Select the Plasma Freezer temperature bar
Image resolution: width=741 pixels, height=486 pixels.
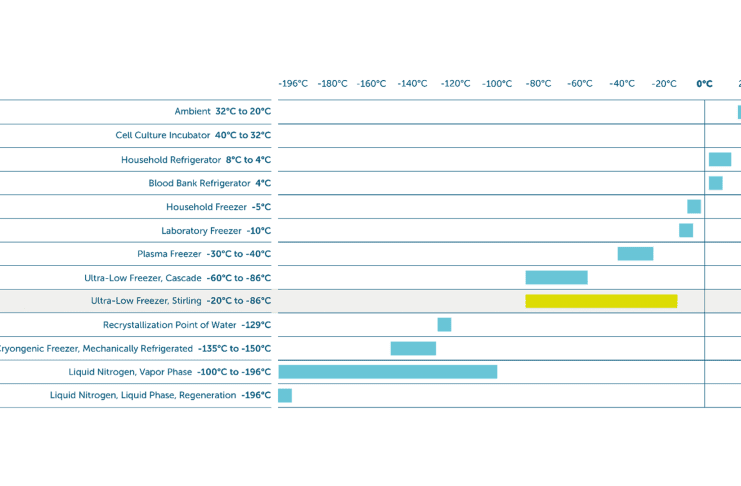pyautogui.click(x=635, y=254)
